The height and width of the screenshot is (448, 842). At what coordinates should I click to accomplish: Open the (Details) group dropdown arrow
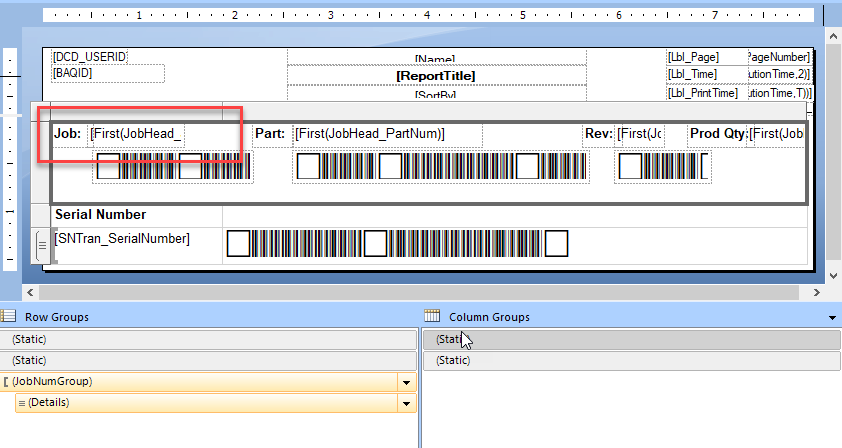pos(407,403)
